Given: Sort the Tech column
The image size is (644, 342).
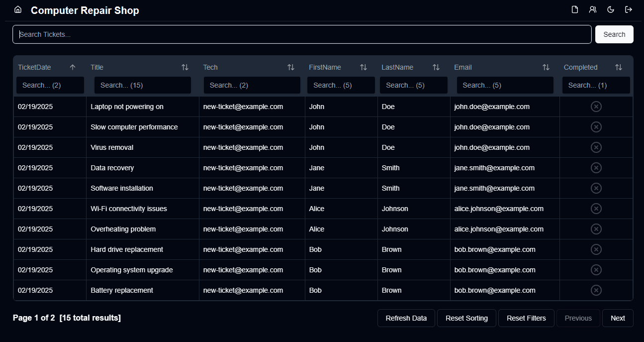Looking at the screenshot, I should click(291, 67).
